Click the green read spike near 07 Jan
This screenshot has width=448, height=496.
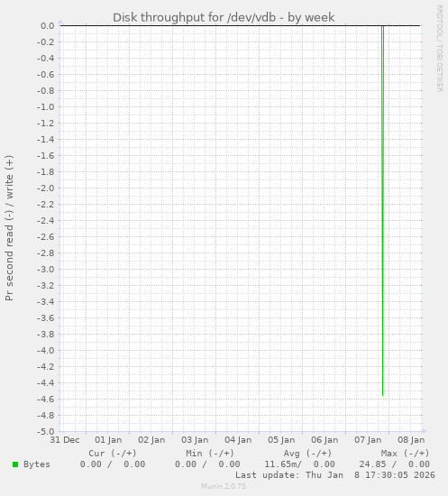point(382,210)
